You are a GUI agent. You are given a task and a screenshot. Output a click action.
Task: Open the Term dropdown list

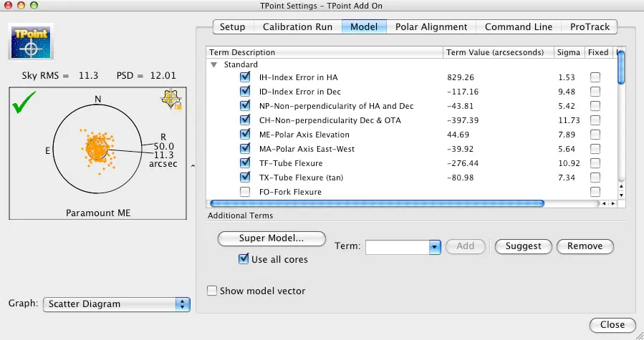(435, 247)
